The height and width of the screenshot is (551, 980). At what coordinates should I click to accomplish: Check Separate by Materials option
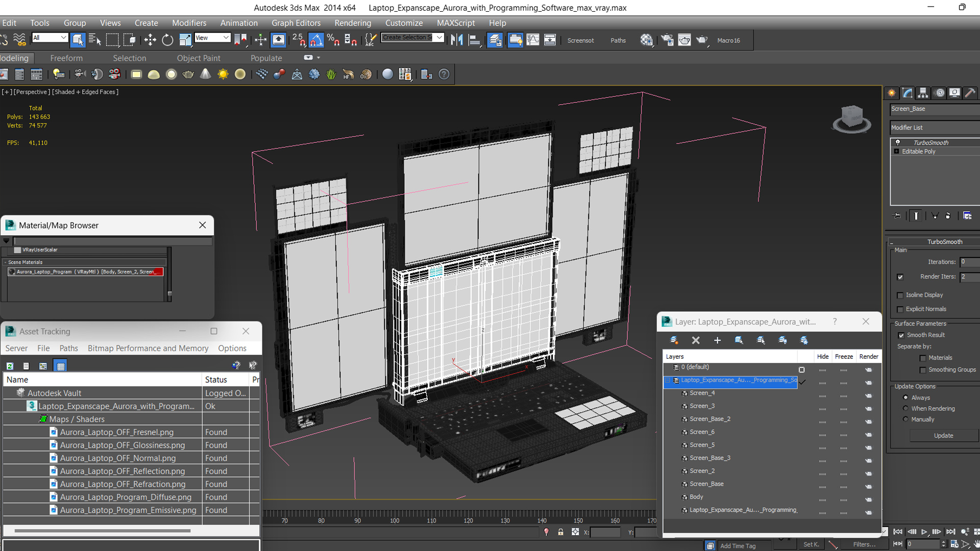tap(923, 358)
